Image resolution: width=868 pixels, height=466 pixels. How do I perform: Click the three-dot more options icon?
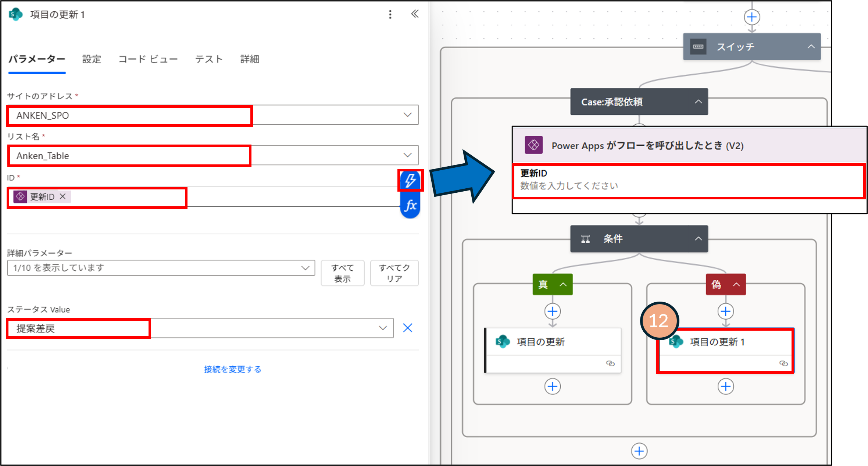click(x=390, y=14)
